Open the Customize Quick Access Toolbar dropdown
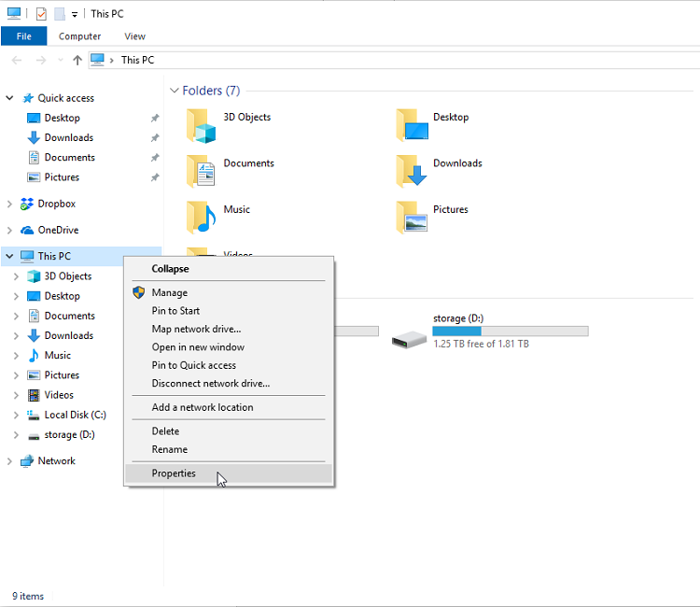This screenshot has width=700, height=607. 75,15
